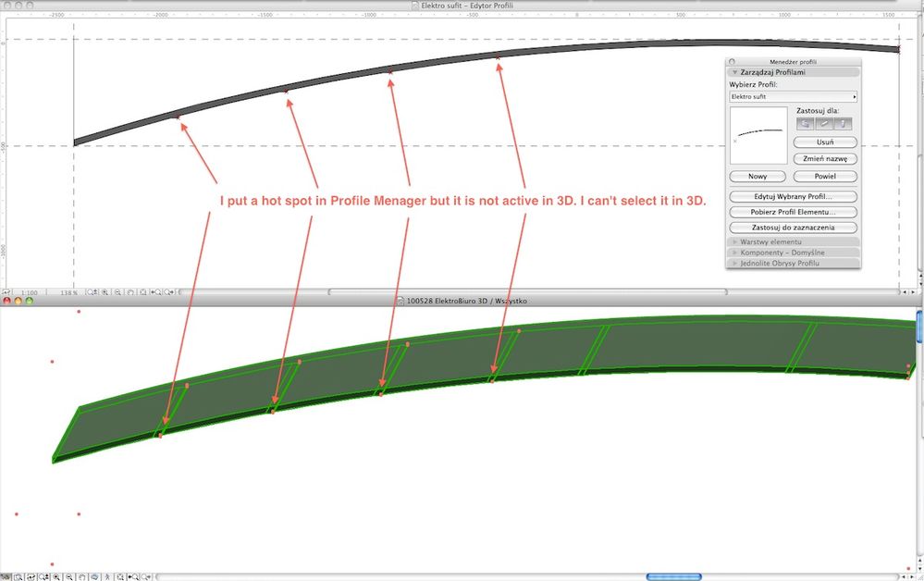Click the zoom-stepper magnifier icon in the Profile Editor bar
924x581 pixels.
pyautogui.click(x=92, y=292)
